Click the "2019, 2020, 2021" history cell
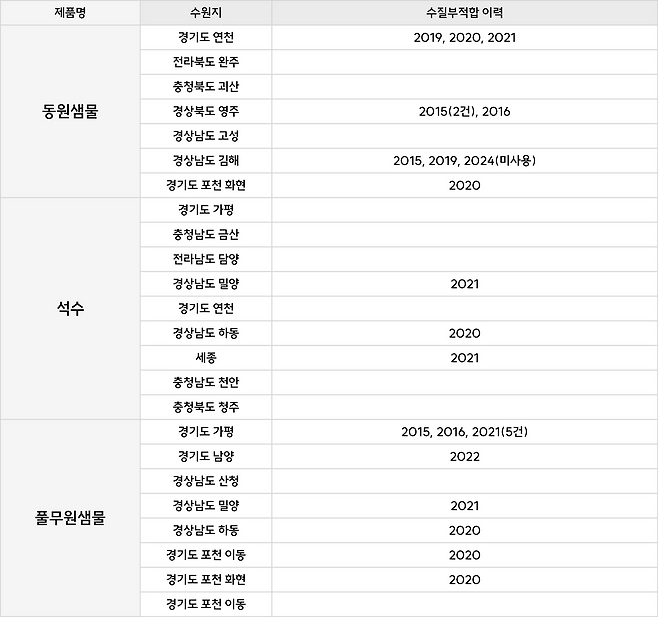658x617 pixels. click(464, 38)
